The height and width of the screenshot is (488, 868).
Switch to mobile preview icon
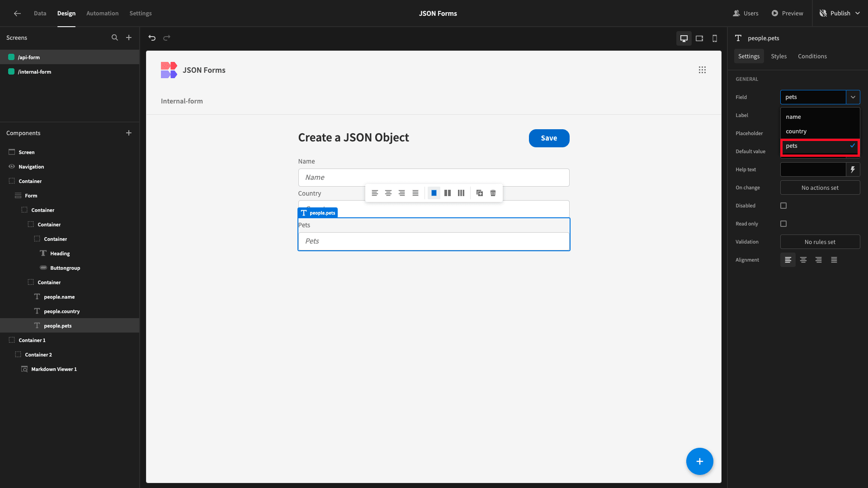[715, 38]
